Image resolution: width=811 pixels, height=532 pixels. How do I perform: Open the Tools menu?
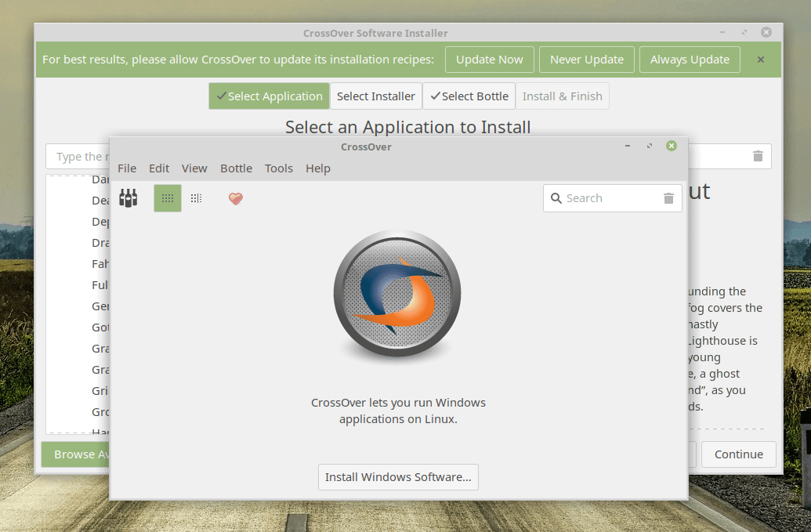click(x=279, y=168)
